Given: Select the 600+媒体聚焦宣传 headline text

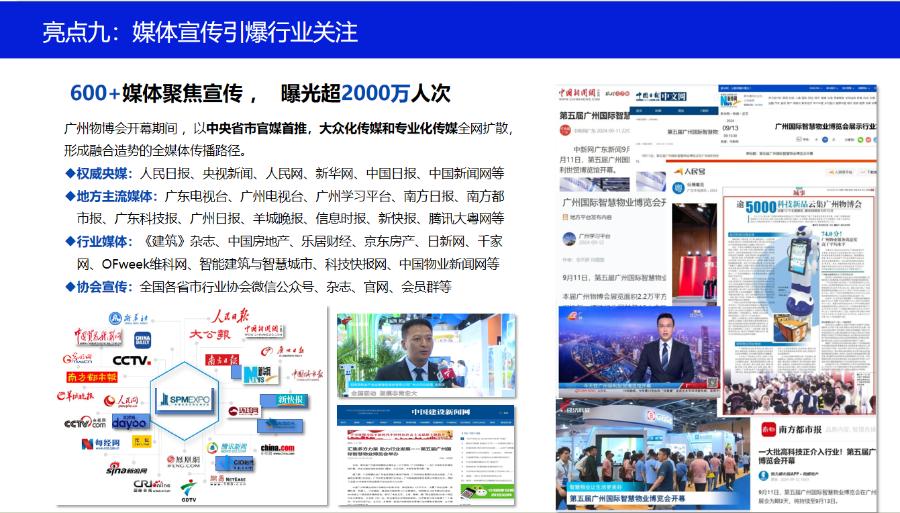Looking at the screenshot, I should point(157,94).
